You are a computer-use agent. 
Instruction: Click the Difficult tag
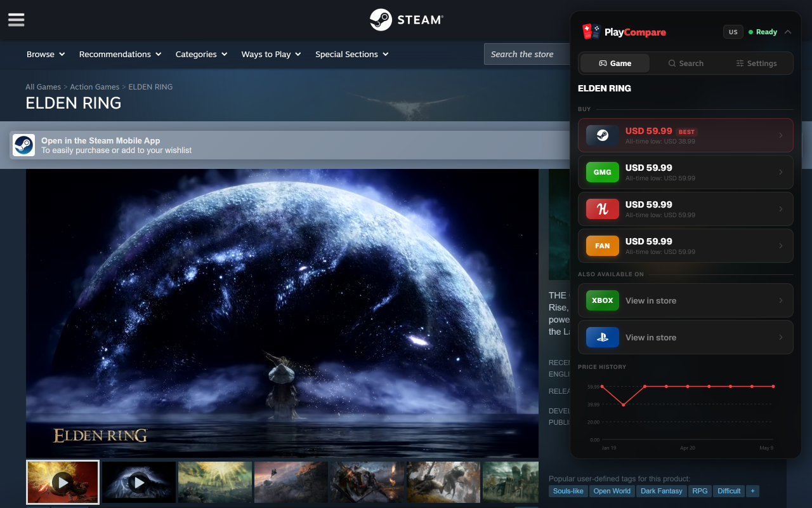click(729, 491)
